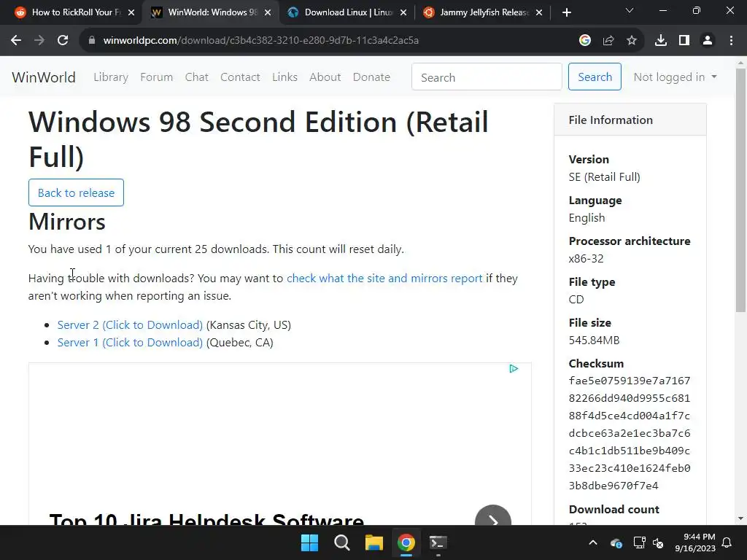This screenshot has width=747, height=560.
Task: Open the Contact menu item
Action: point(240,77)
